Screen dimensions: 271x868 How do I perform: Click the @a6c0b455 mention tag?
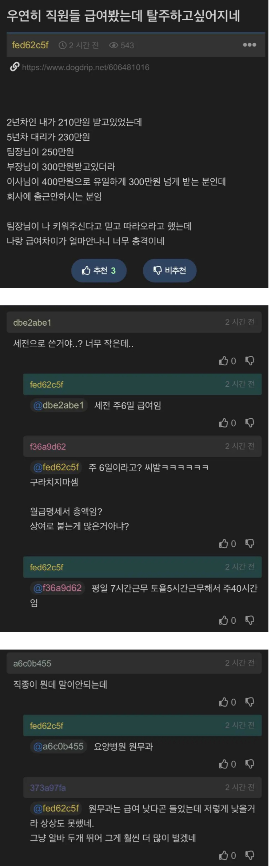[x=59, y=746]
